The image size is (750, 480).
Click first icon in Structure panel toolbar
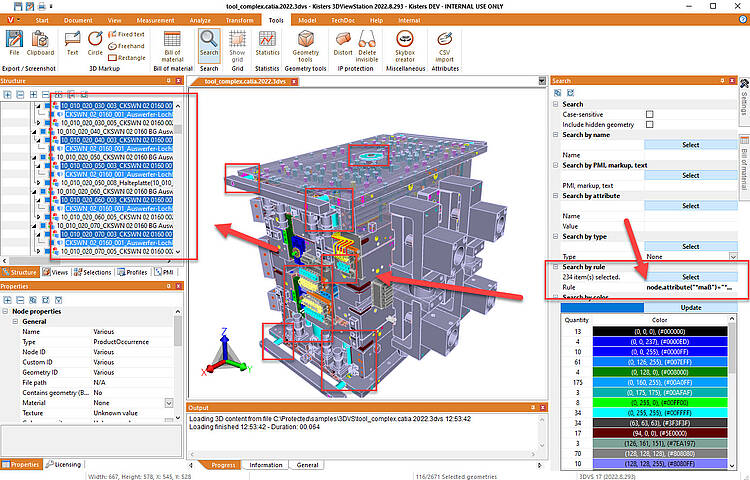[8, 94]
